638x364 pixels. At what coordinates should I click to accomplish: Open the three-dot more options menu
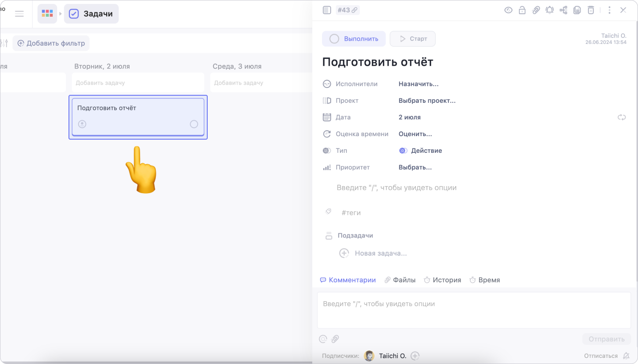(x=609, y=10)
